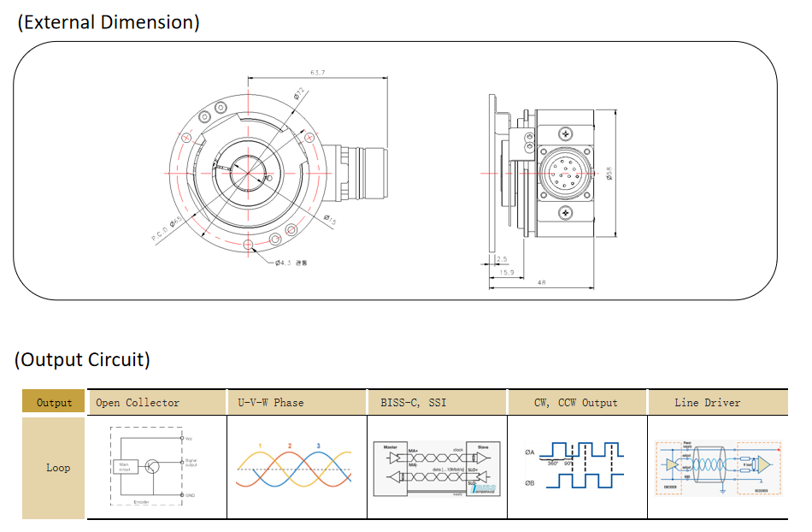
Task: Select the Loop row label
Action: [53, 468]
